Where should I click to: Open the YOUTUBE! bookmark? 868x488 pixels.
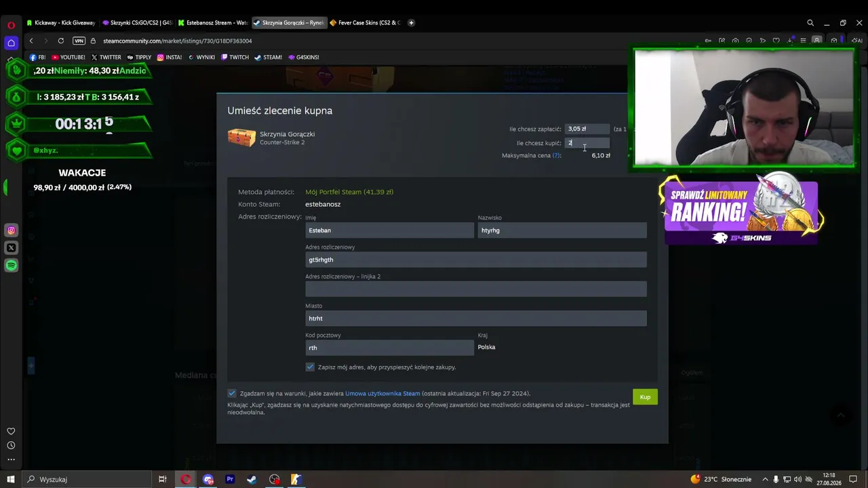click(68, 58)
